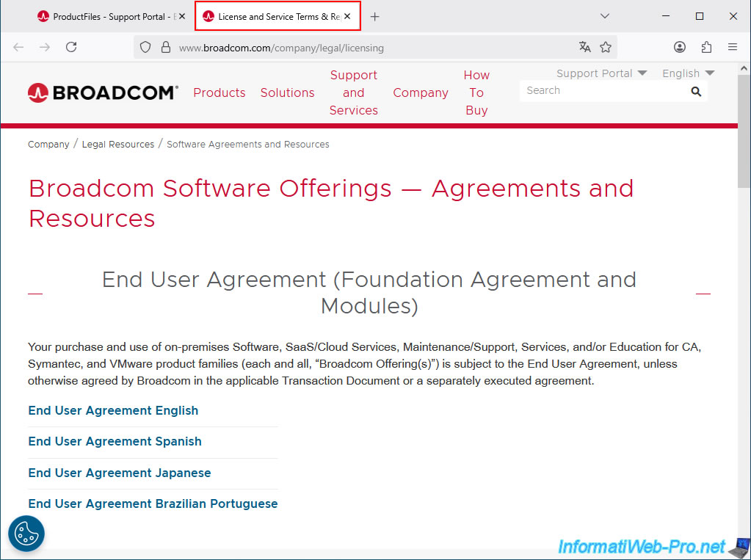Expand the English language dropdown
The width and height of the screenshot is (751, 560).
688,73
